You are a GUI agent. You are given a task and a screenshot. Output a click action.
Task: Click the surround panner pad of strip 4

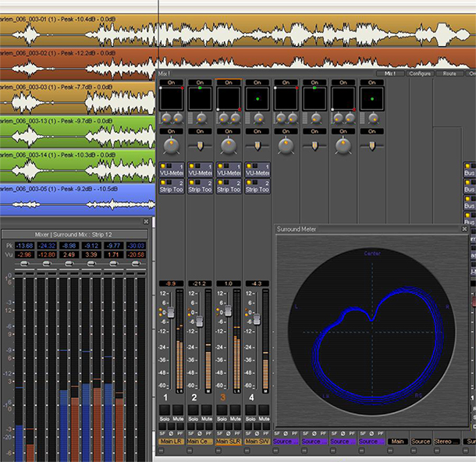257,99
